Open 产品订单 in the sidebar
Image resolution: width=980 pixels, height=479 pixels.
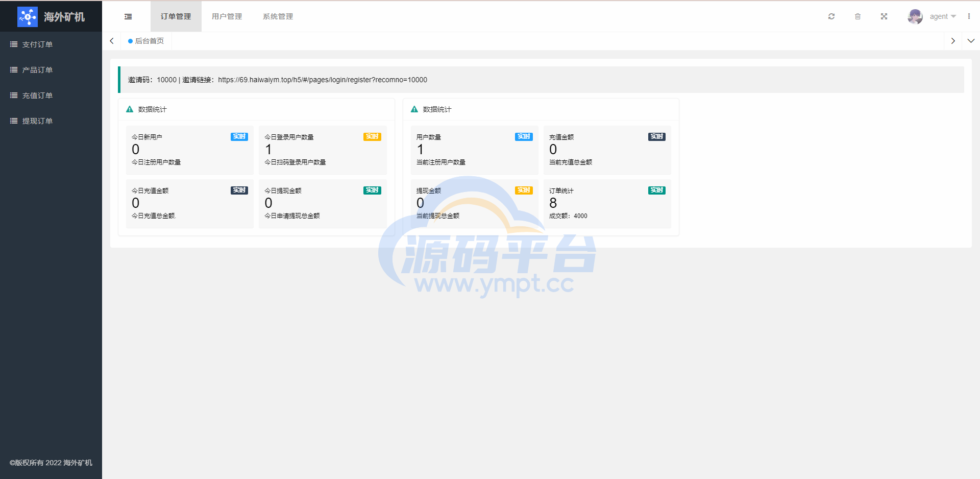(51, 70)
